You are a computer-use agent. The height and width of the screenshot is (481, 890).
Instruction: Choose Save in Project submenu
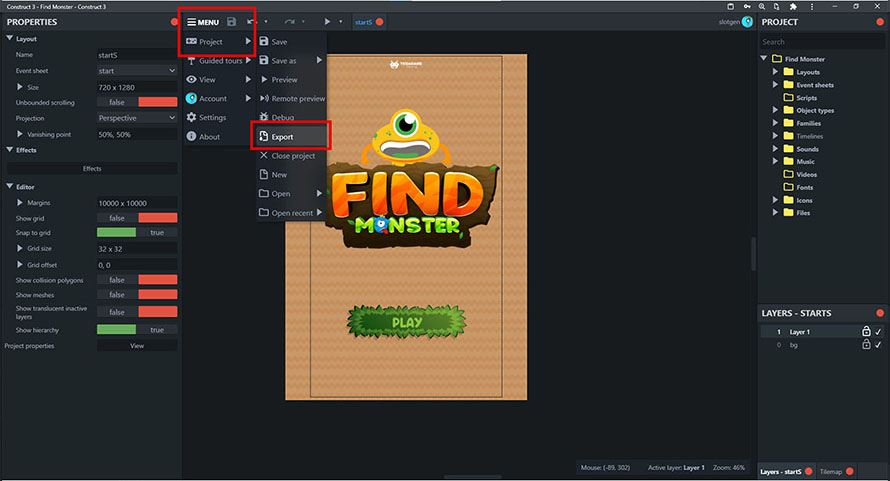291,41
